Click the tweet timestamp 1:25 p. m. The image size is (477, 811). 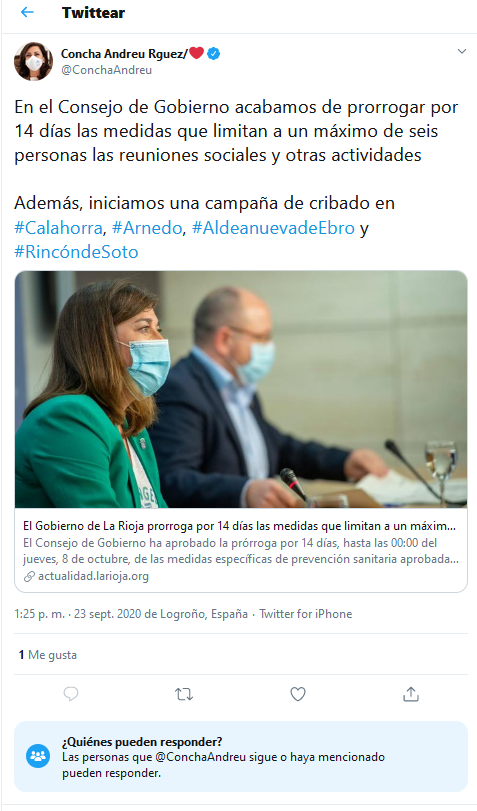[x=39, y=614]
